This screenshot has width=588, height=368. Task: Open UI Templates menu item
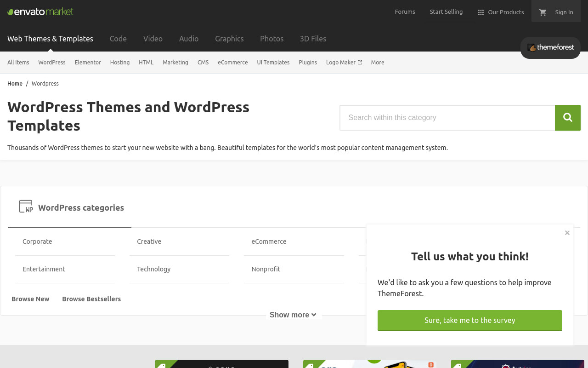(x=273, y=63)
